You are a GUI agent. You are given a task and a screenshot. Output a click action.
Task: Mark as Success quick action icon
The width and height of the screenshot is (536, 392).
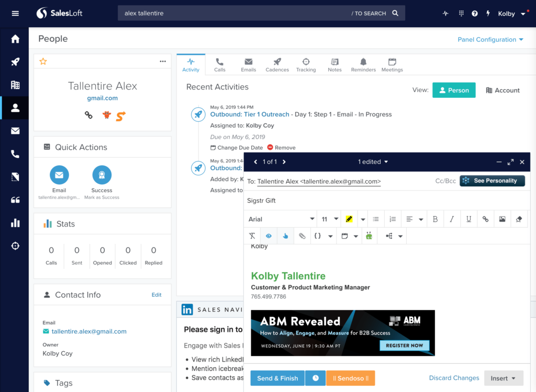click(102, 175)
